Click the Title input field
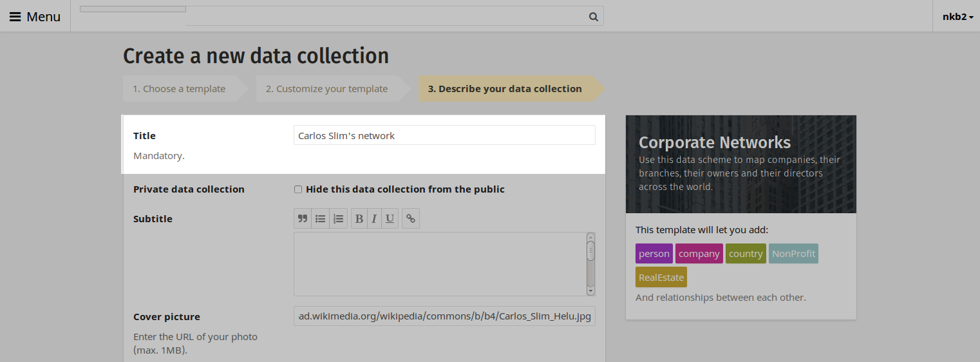980x362 pixels. pos(444,135)
